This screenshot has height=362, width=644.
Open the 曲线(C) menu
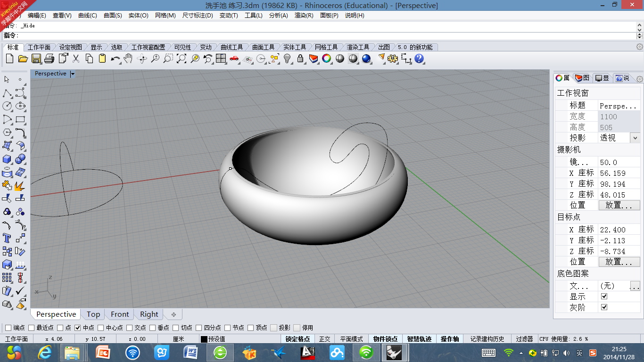click(88, 16)
